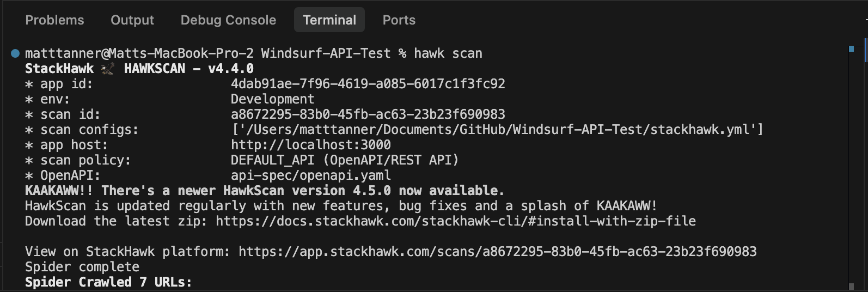Switch to the Problems tab
This screenshot has width=868, height=292.
[54, 20]
